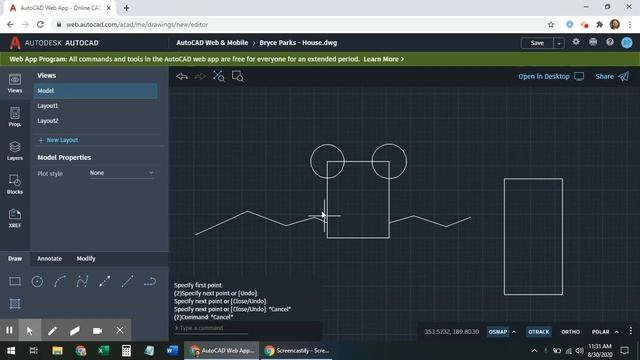The height and width of the screenshot is (360, 640).
Task: Open the Views panel icon
Action: click(x=15, y=83)
